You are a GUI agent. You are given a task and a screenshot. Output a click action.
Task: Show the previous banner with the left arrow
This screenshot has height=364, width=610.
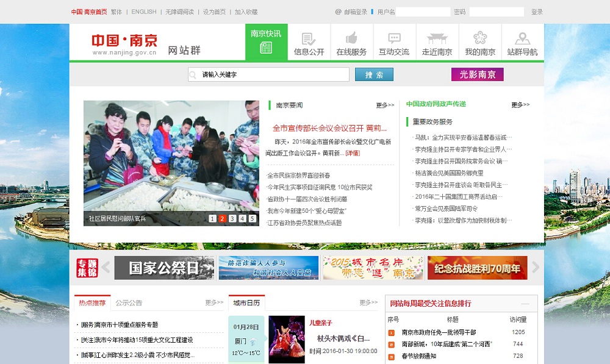(x=106, y=267)
